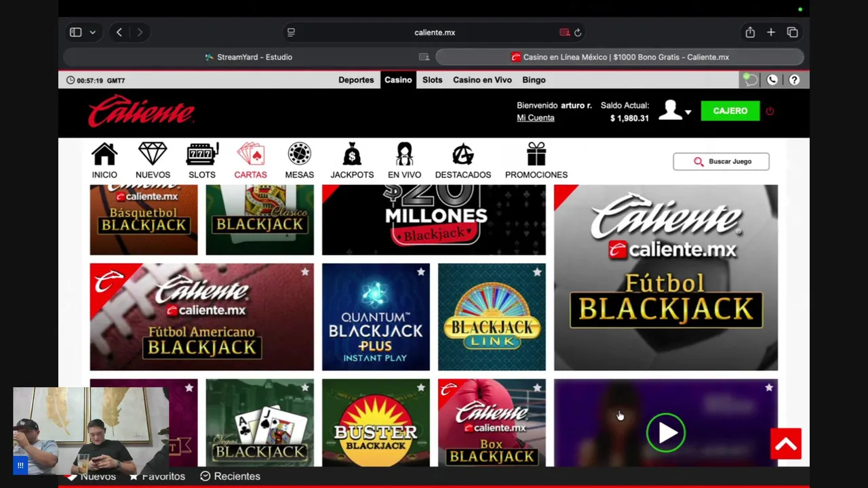
Task: Open Box Blackjack game
Action: click(x=492, y=423)
